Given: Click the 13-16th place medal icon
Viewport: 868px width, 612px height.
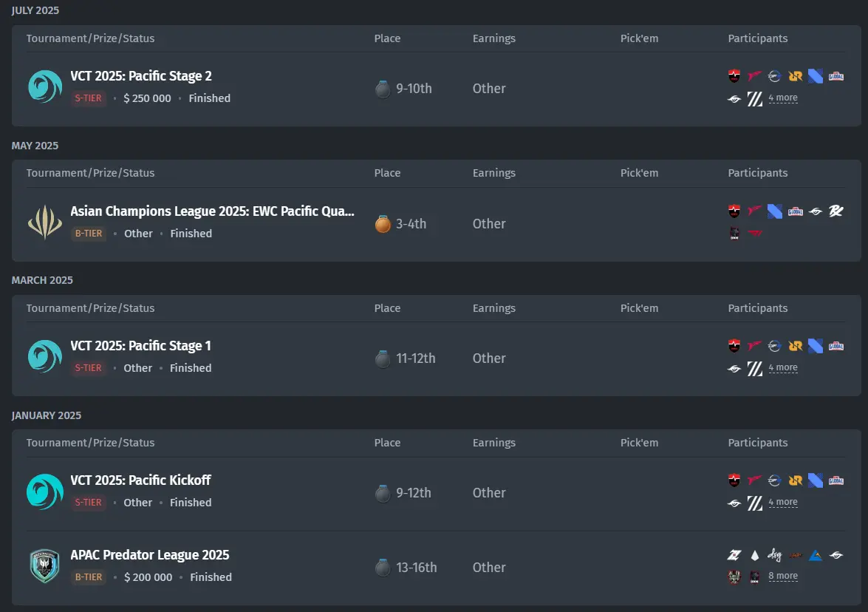Looking at the screenshot, I should click(383, 568).
